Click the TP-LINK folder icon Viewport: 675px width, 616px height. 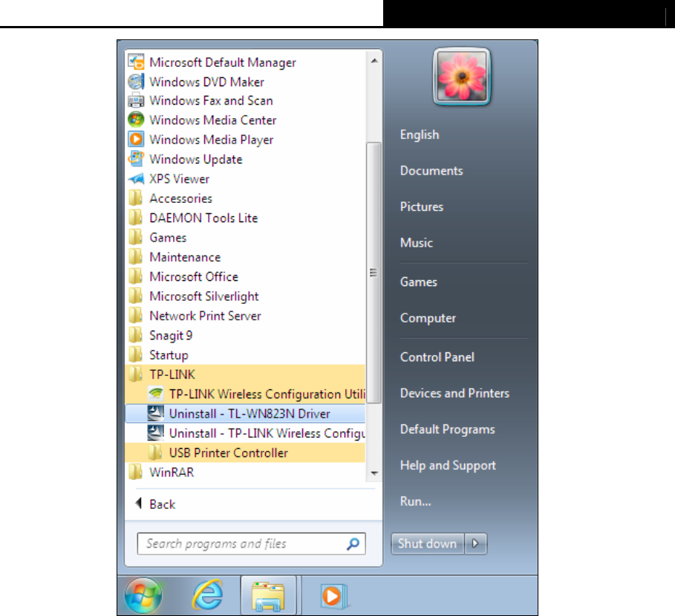coord(136,375)
